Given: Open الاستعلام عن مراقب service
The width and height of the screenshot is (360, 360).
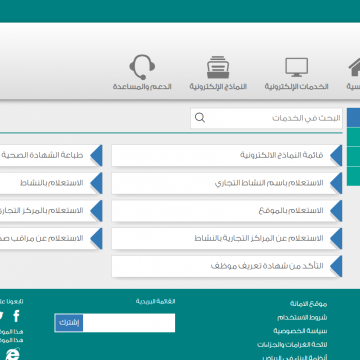Looking at the screenshot, I should [51, 238].
